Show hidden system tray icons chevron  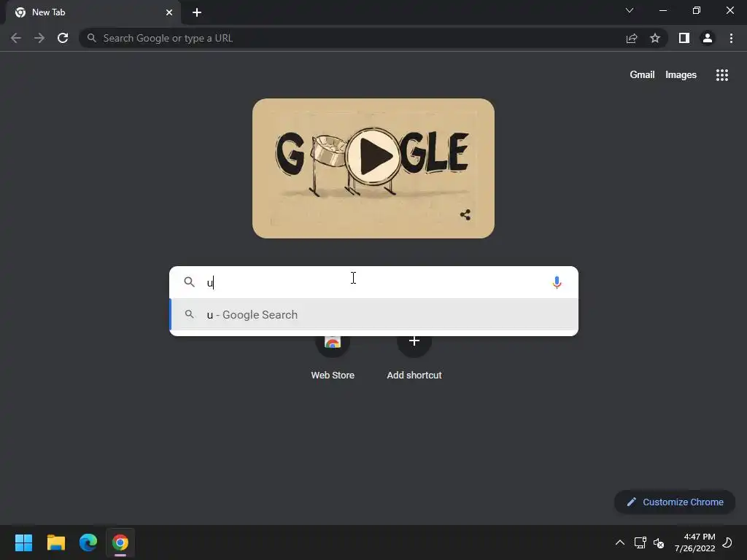point(620,542)
